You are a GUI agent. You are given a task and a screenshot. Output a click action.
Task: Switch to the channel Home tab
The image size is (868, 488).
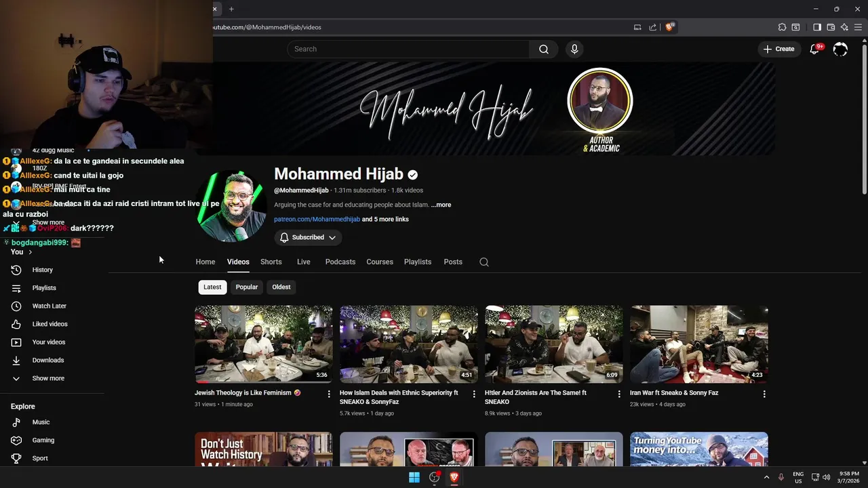[205, 262]
